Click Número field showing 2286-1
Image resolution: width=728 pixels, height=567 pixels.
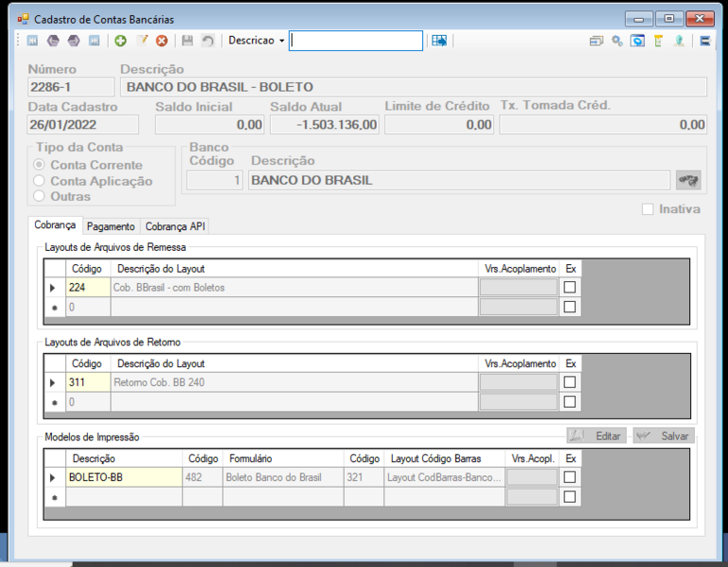(x=71, y=87)
